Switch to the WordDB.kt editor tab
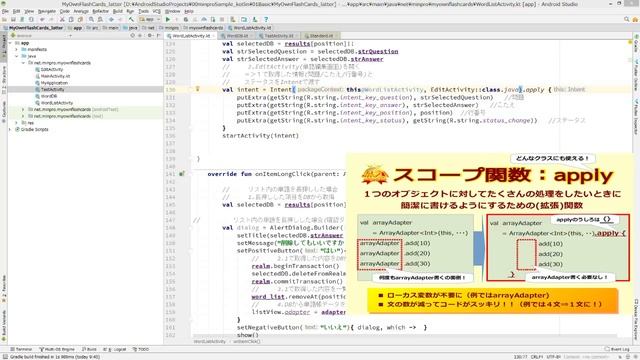Image resolution: width=640 pixels, height=360 pixels. pos(238,36)
